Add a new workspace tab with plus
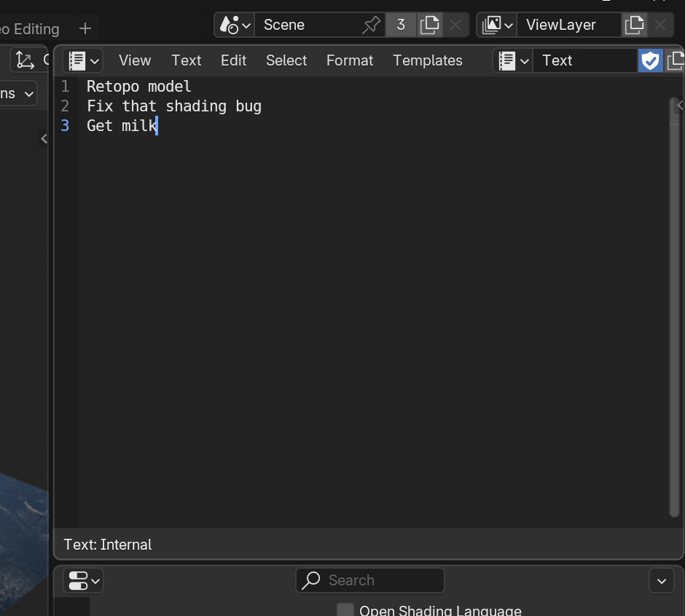 (x=85, y=29)
